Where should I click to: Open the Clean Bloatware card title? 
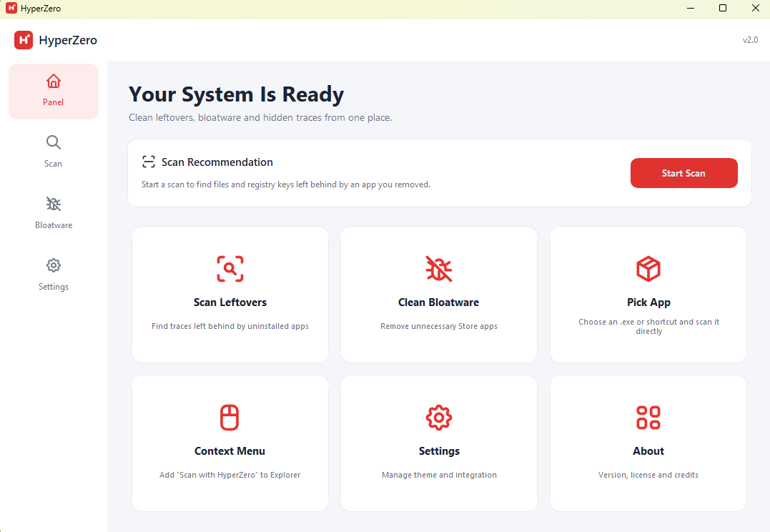pyautogui.click(x=438, y=302)
